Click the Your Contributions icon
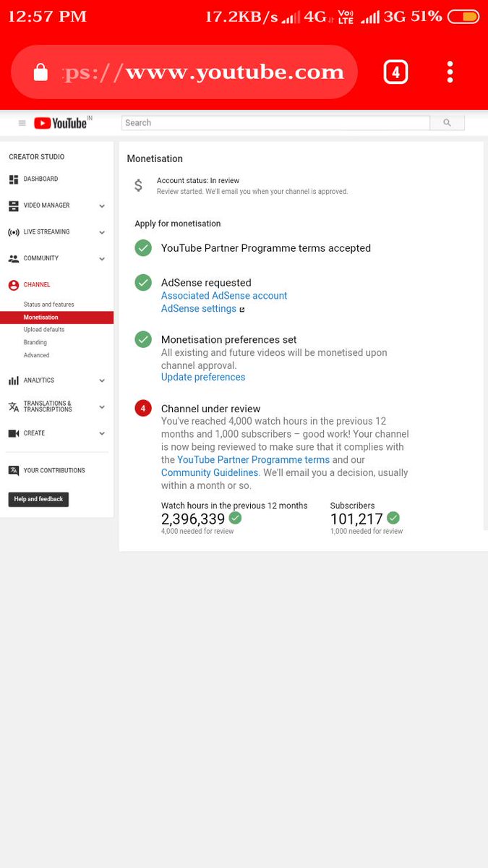 [x=14, y=470]
